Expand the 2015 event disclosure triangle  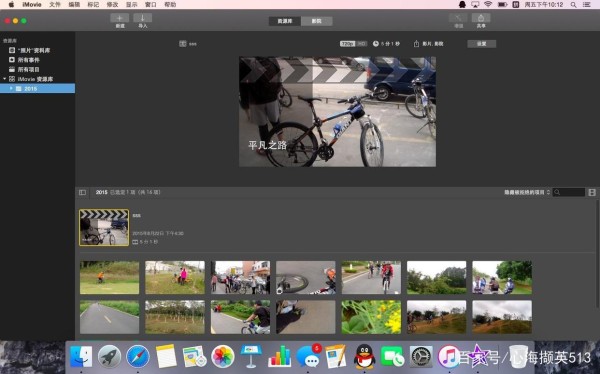pyautogui.click(x=11, y=88)
